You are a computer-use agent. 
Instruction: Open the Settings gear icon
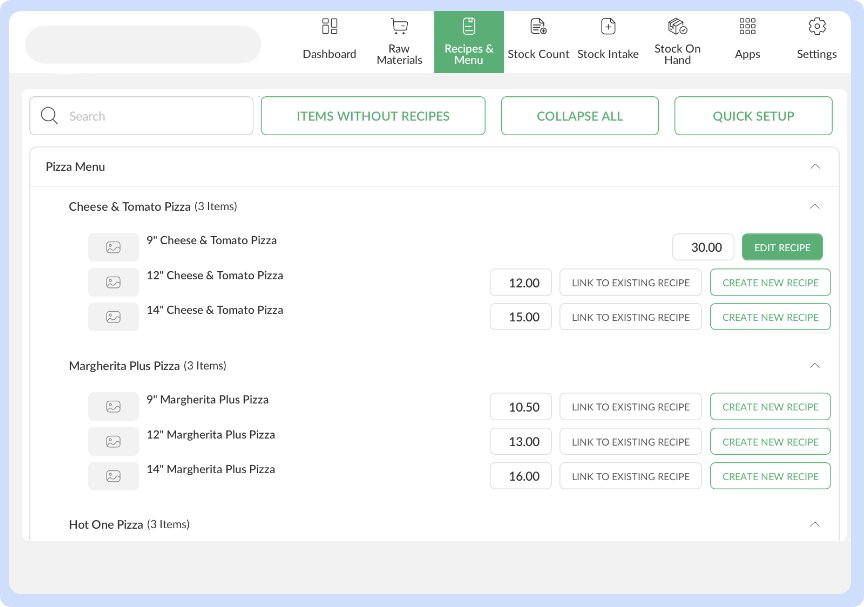pos(817,27)
